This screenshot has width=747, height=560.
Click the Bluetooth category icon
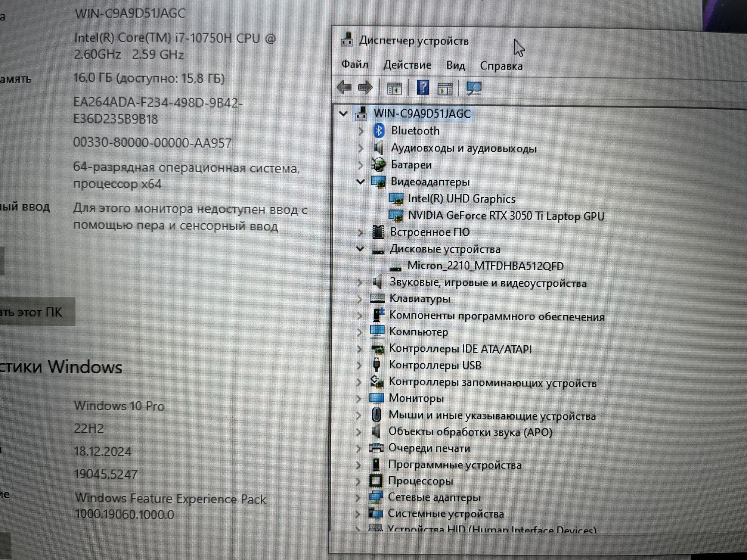click(x=379, y=131)
